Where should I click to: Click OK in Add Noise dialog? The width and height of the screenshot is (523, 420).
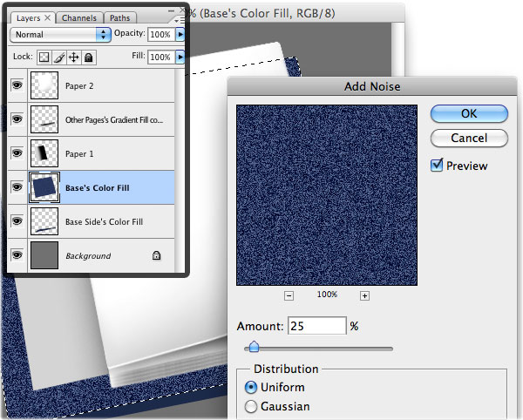click(469, 113)
